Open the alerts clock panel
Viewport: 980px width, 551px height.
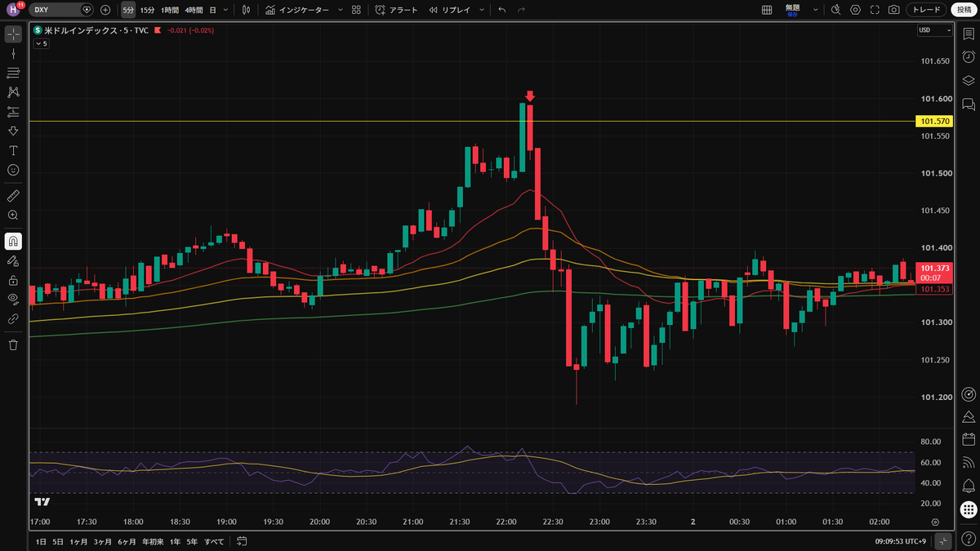point(969,56)
